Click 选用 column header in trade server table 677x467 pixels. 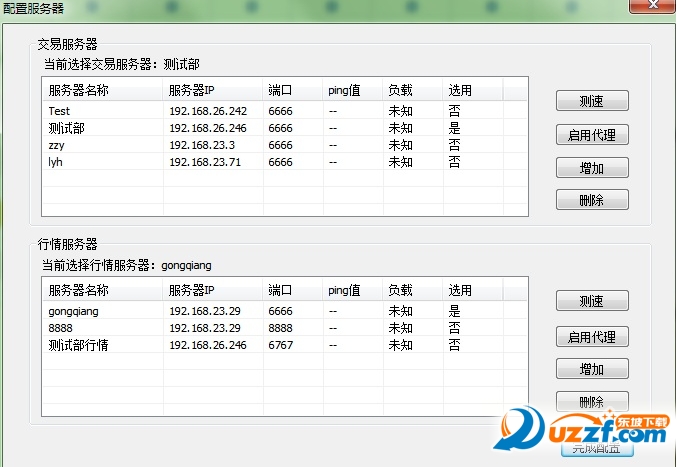pyautogui.click(x=473, y=90)
